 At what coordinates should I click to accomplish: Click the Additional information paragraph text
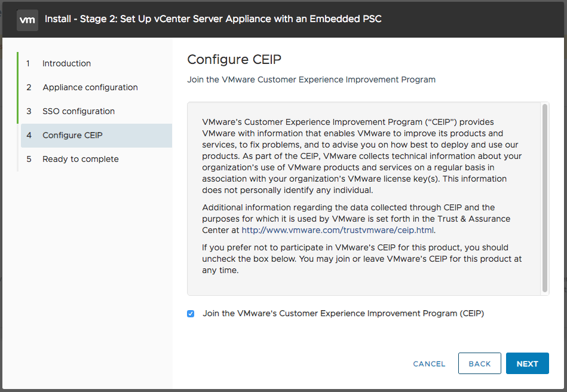pyautogui.click(x=356, y=218)
